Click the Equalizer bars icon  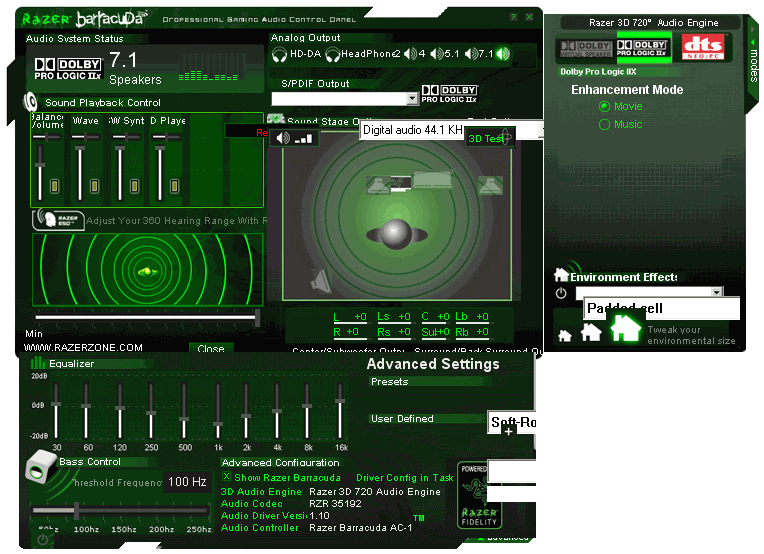click(x=38, y=363)
